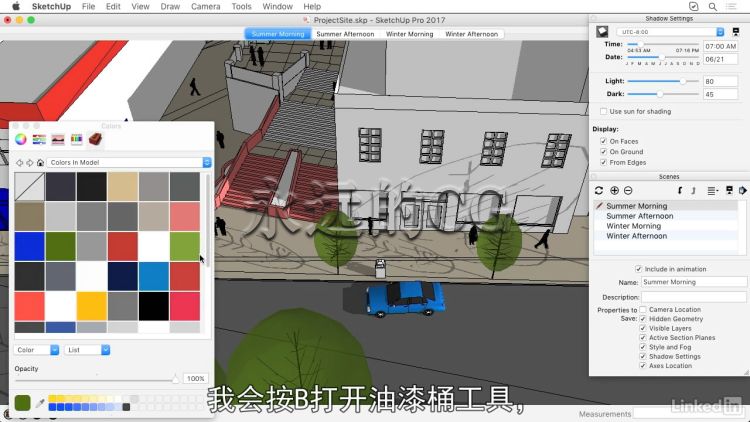This screenshot has width=750, height=422.
Task: Toggle the From Edges checkbox
Action: tap(604, 163)
